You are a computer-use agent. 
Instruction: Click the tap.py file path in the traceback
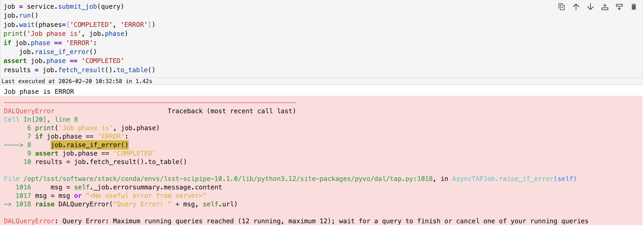coord(228,179)
